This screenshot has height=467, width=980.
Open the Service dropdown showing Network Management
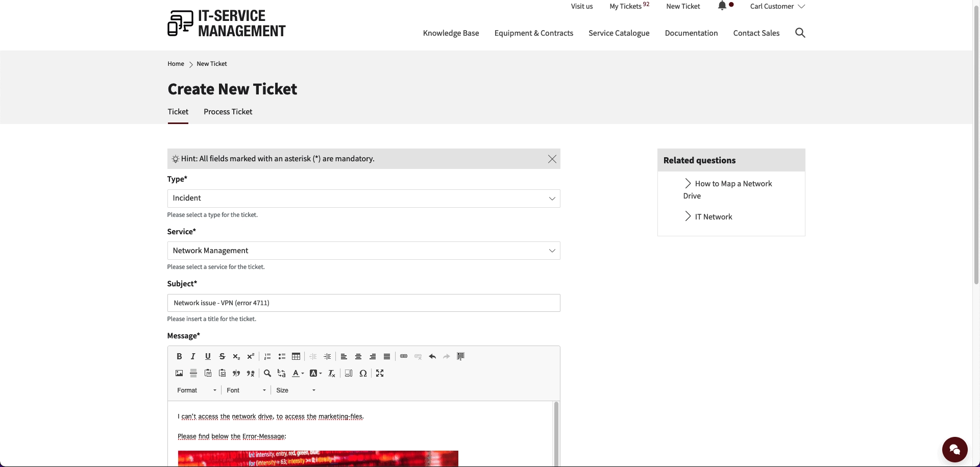tap(363, 251)
